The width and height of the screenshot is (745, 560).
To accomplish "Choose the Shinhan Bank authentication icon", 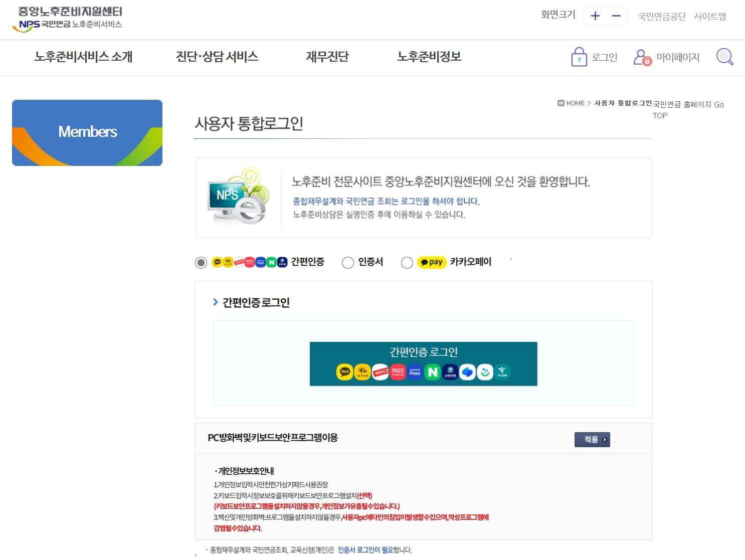I will 450,371.
